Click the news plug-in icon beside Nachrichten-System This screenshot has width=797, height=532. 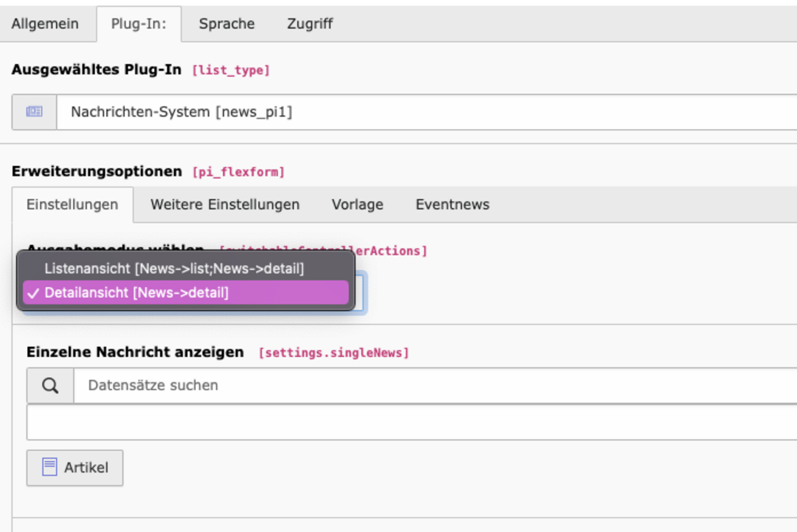[x=34, y=111]
